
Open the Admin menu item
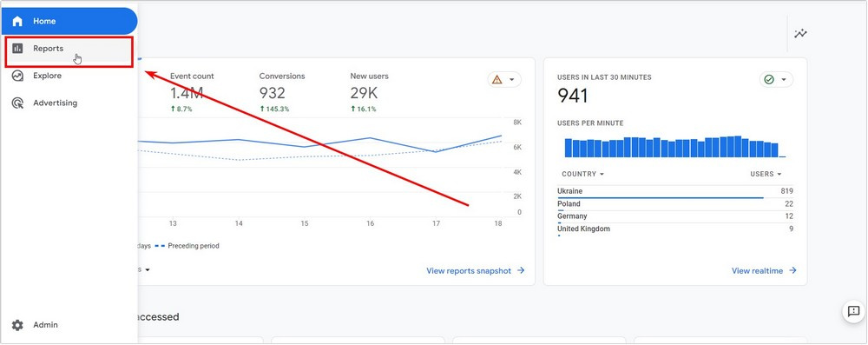coord(69,325)
